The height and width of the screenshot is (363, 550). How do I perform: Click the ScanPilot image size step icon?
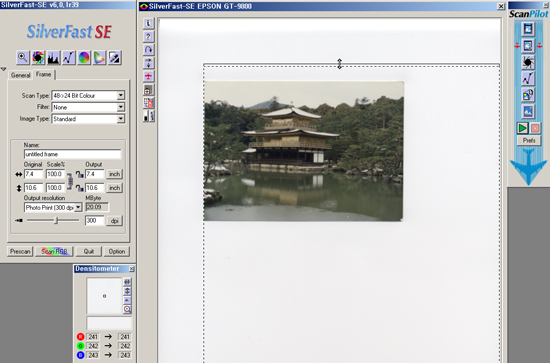tap(528, 95)
